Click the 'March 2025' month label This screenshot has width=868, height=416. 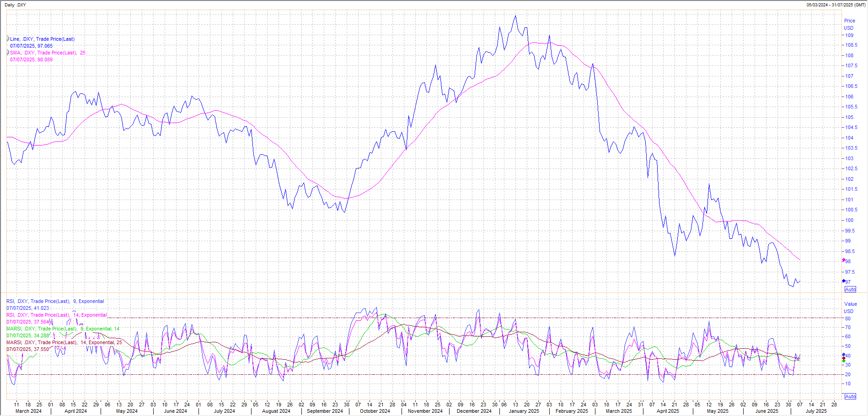coord(619,411)
